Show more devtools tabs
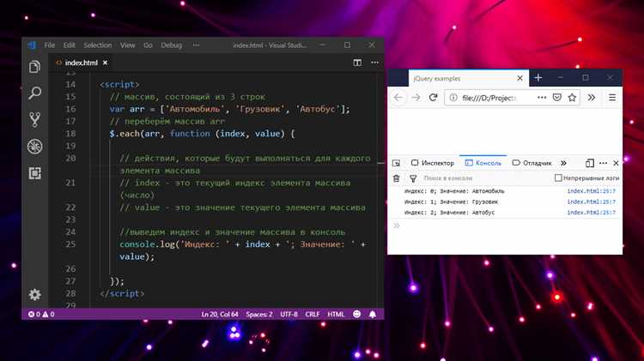This screenshot has width=644, height=361. click(x=564, y=163)
